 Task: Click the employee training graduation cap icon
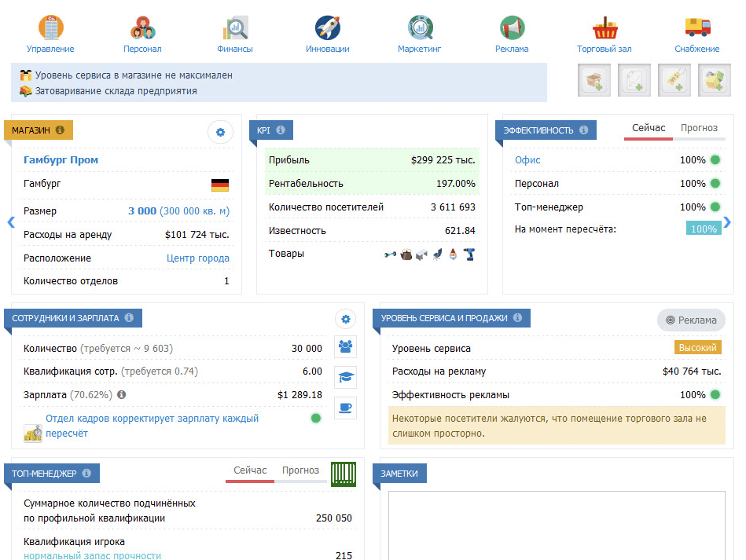pos(345,377)
